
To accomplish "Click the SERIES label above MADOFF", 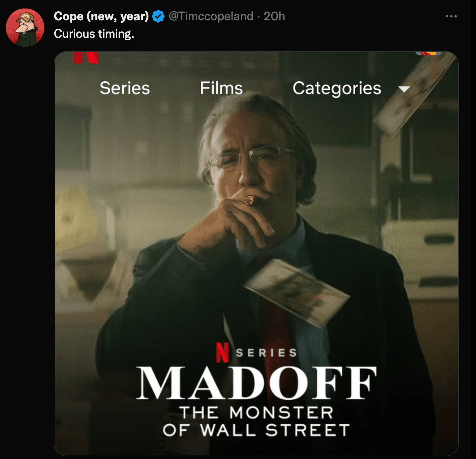I will point(266,353).
